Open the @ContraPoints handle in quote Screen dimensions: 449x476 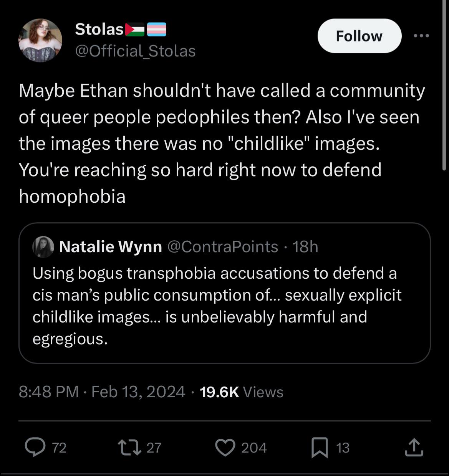[x=222, y=247]
